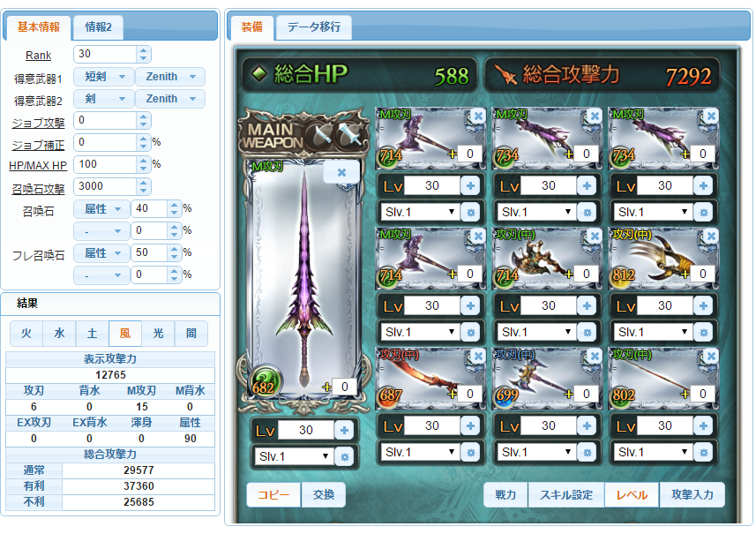Open gear settings for 687 sword Slv

[470, 452]
